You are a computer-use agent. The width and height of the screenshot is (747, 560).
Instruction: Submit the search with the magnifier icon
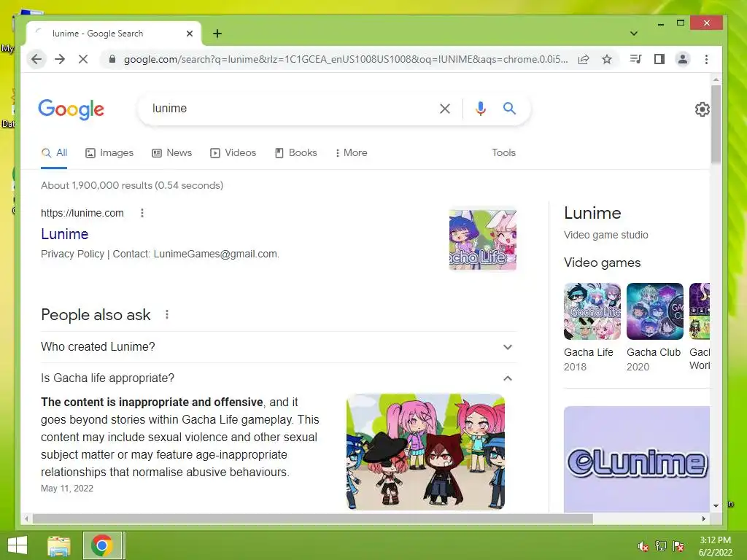click(510, 109)
